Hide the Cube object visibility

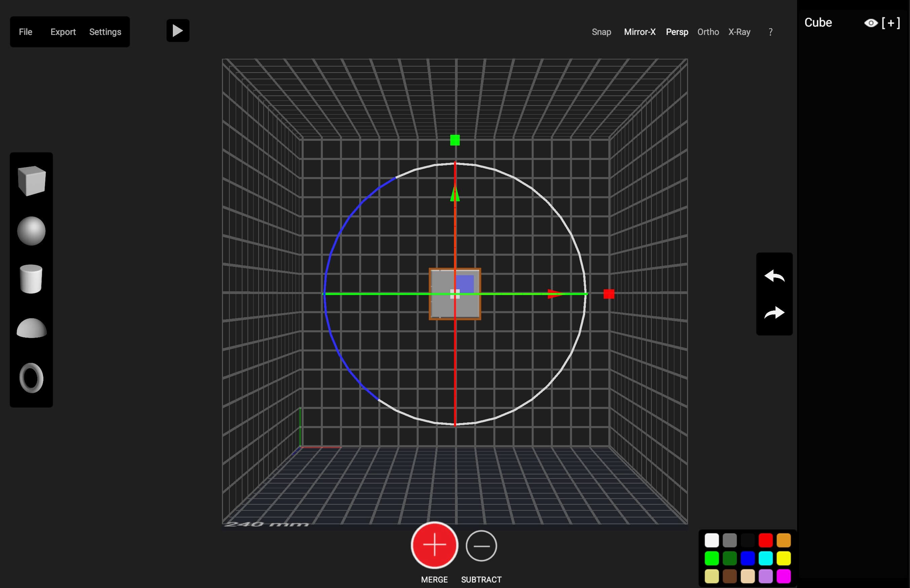(871, 23)
